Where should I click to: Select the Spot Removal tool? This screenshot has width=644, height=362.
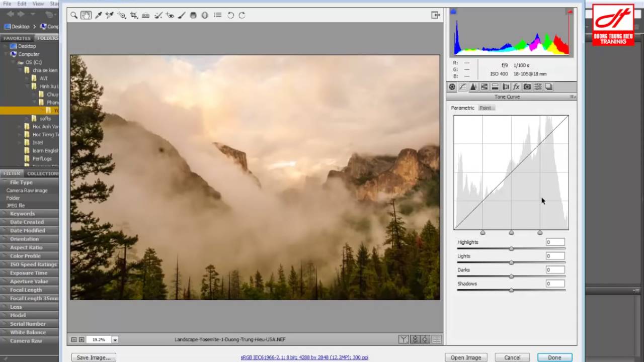pyautogui.click(x=158, y=16)
